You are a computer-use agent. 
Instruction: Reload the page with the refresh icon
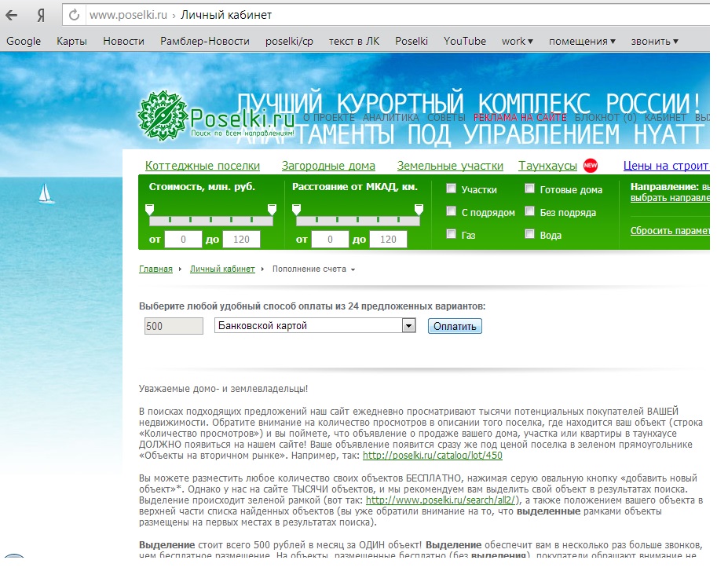click(x=74, y=16)
